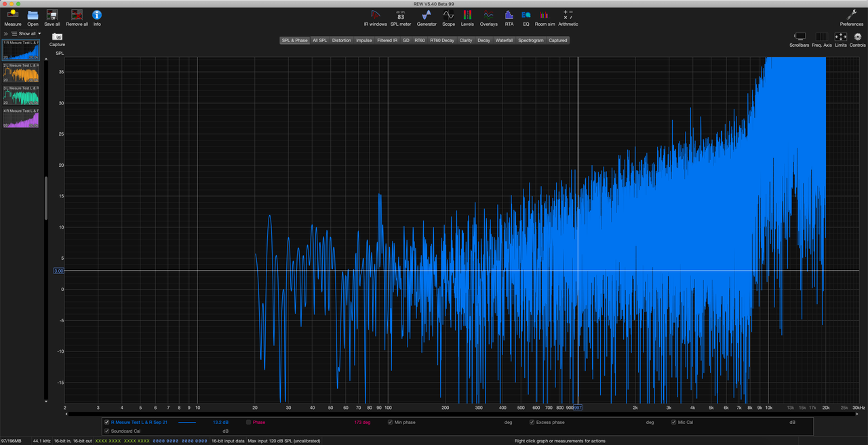Switch to the RT60 Decay tab
The image size is (868, 445).
coord(442,40)
